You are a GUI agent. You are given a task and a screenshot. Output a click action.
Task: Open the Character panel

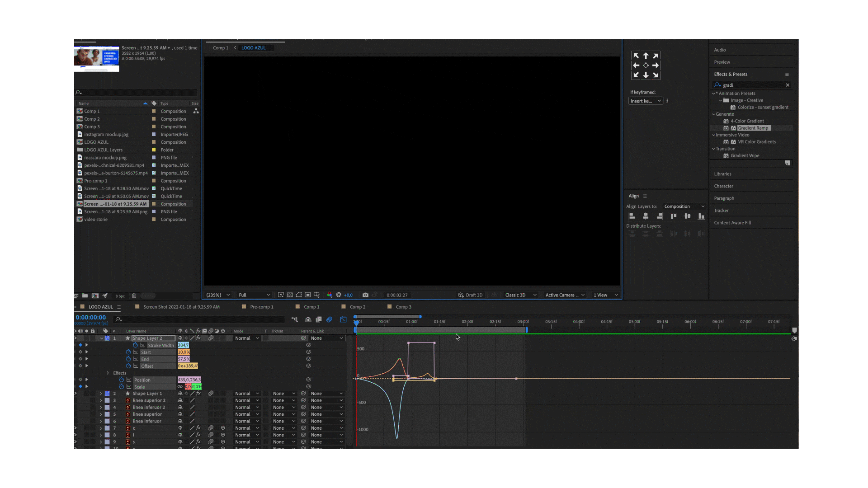pos(723,186)
